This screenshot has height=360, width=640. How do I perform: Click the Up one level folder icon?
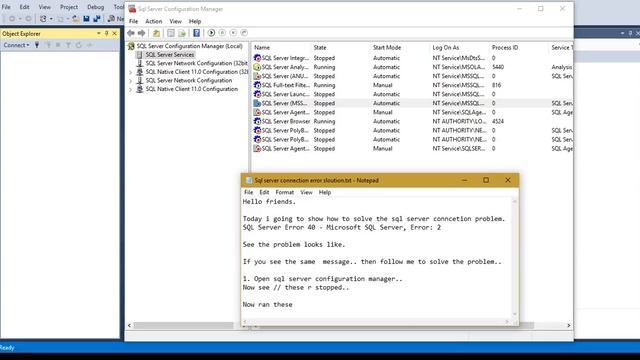click(156, 33)
